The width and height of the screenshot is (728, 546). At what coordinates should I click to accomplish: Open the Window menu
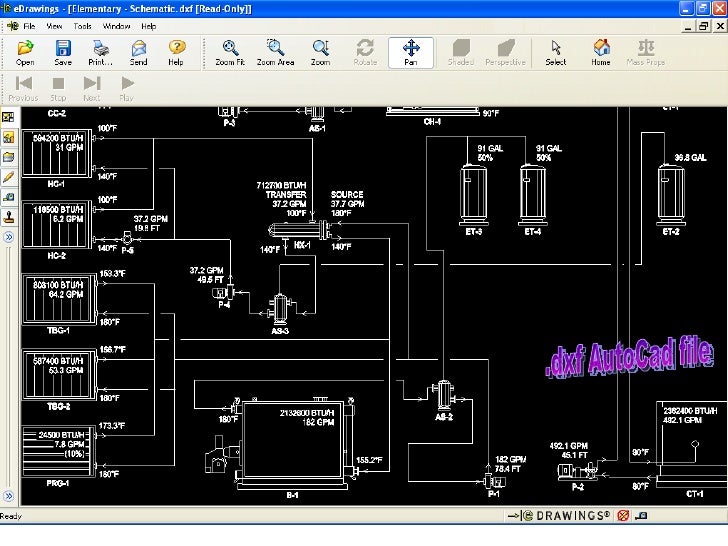[x=116, y=26]
